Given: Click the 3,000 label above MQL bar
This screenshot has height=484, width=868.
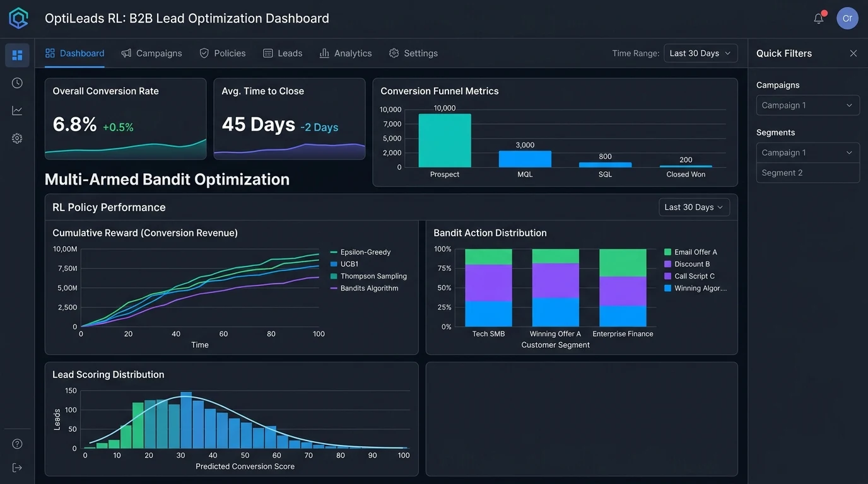Looking at the screenshot, I should (x=525, y=145).
